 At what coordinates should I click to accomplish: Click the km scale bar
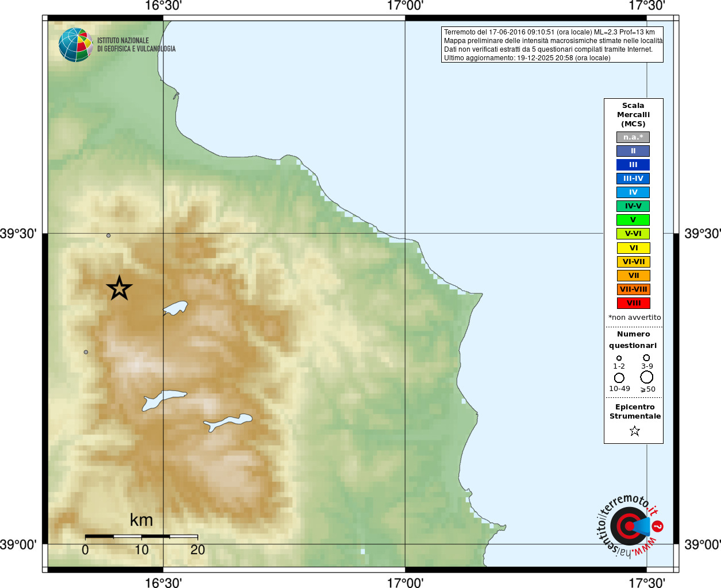[x=141, y=536]
